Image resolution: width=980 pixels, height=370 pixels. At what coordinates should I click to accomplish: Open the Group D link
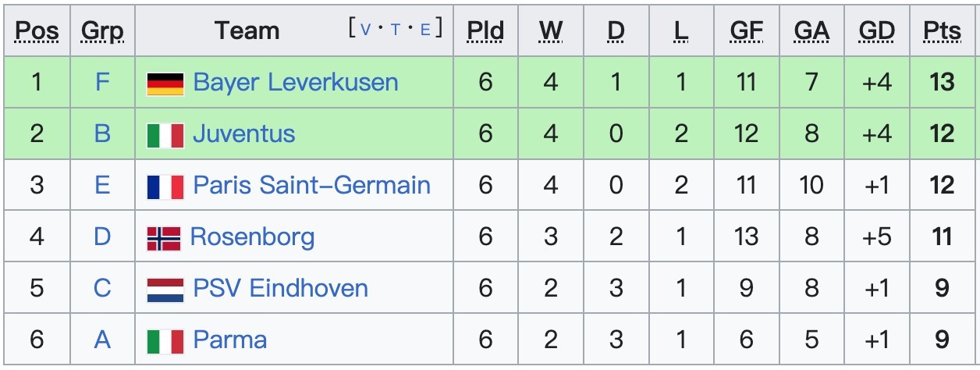click(102, 237)
